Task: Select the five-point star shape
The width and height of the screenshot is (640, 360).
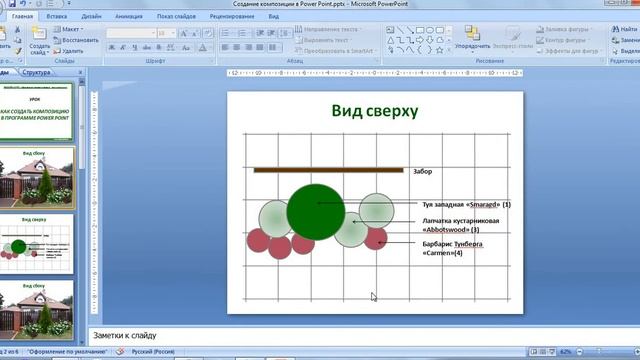Action: pos(440,50)
